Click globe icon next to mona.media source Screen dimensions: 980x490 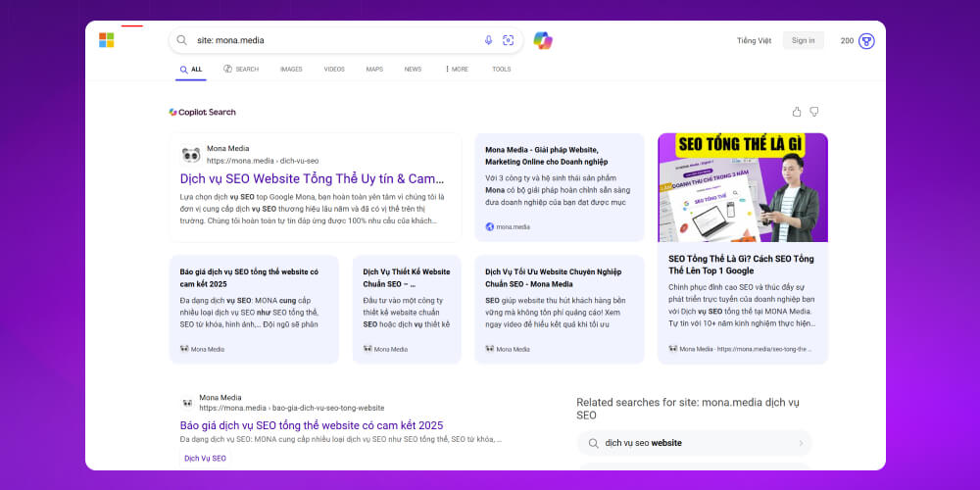click(x=490, y=227)
